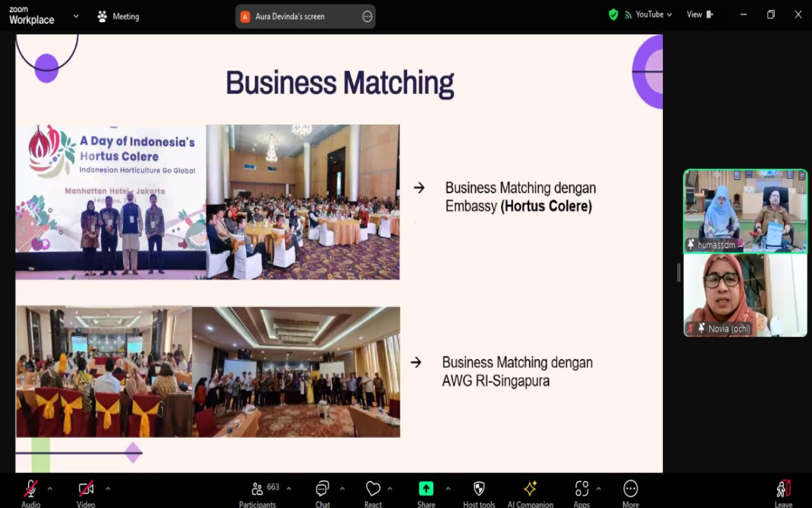The image size is (812, 508).
Task: Open the Chat panel
Action: point(322,489)
